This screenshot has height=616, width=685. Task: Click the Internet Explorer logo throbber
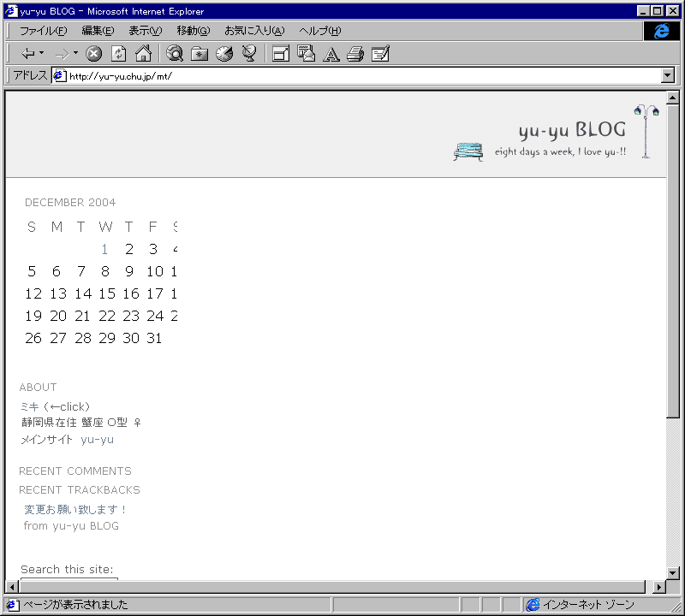click(x=661, y=31)
